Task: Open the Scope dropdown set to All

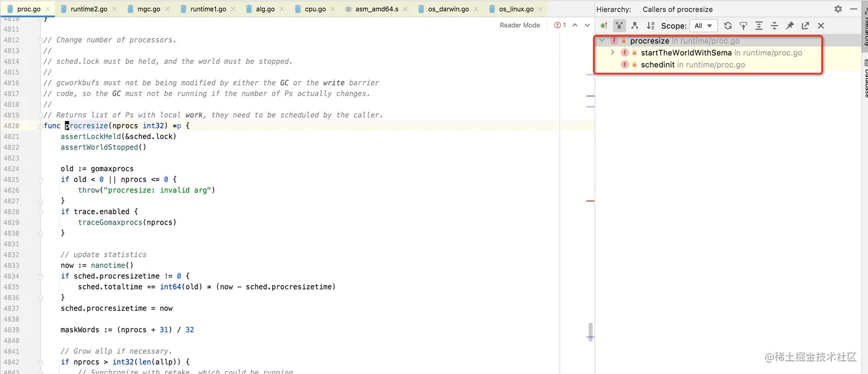Action: point(703,26)
